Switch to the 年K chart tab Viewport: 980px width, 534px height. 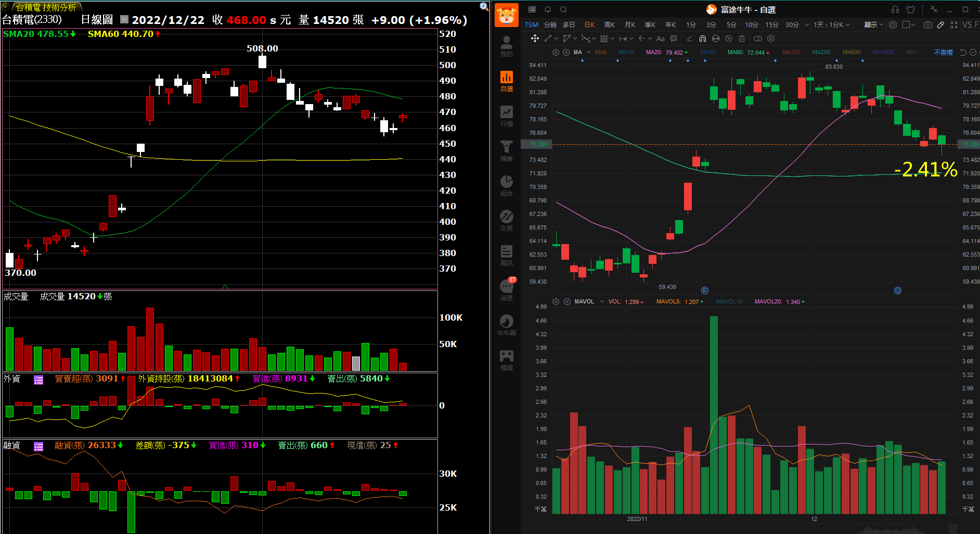[670, 24]
